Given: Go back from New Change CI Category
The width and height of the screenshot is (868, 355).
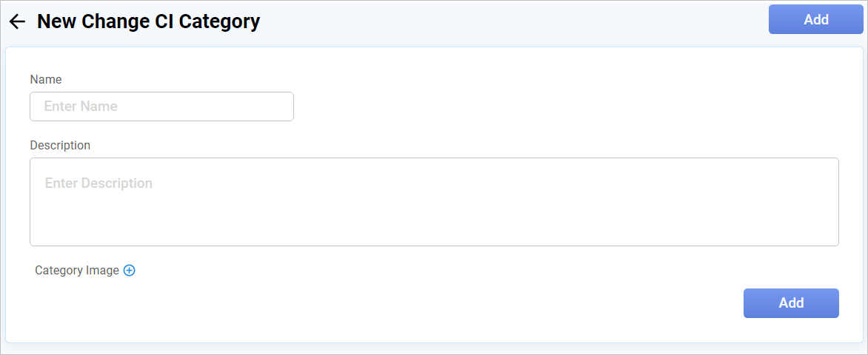Looking at the screenshot, I should coord(17,21).
